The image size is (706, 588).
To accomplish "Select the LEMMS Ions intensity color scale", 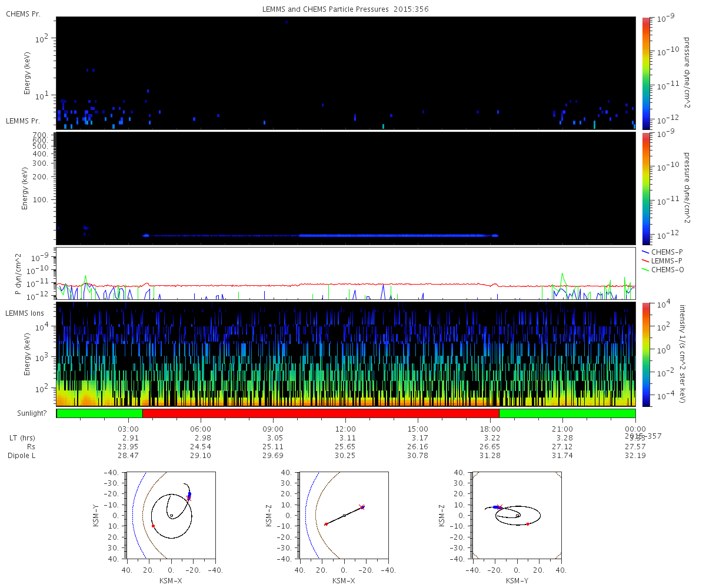I will click(x=646, y=354).
